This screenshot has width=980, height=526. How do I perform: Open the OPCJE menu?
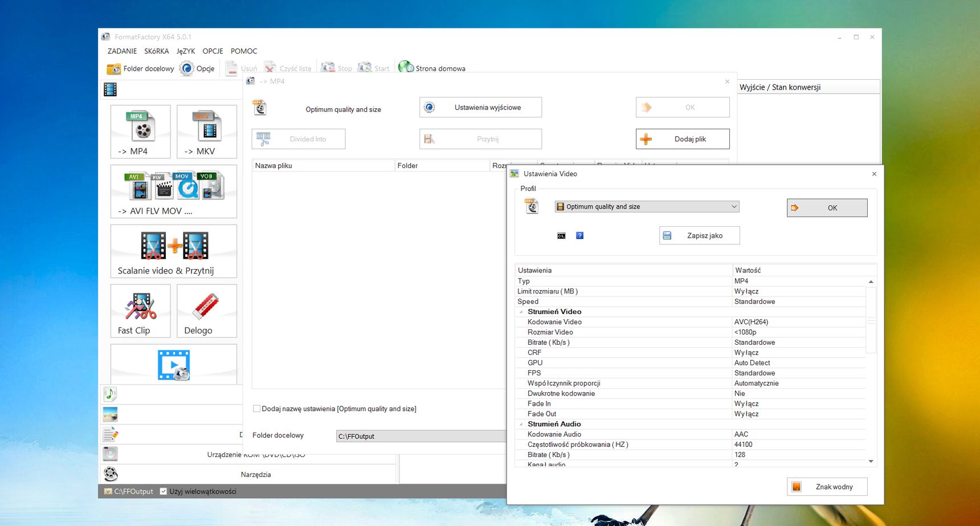point(213,51)
